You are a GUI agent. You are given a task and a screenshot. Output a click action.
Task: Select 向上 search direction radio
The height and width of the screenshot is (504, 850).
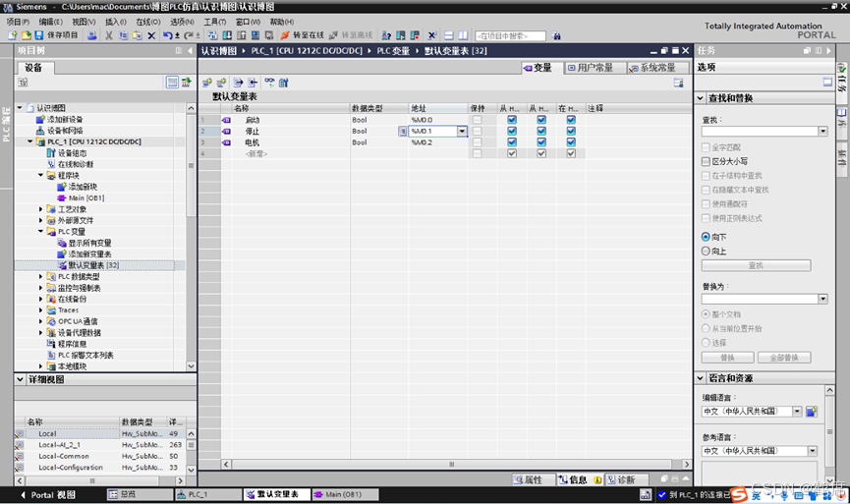tap(706, 251)
